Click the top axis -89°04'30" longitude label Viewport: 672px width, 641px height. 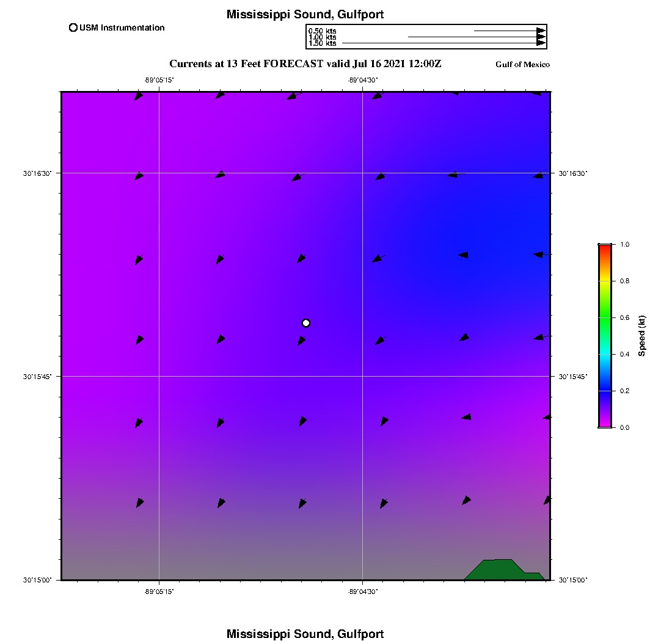(362, 80)
